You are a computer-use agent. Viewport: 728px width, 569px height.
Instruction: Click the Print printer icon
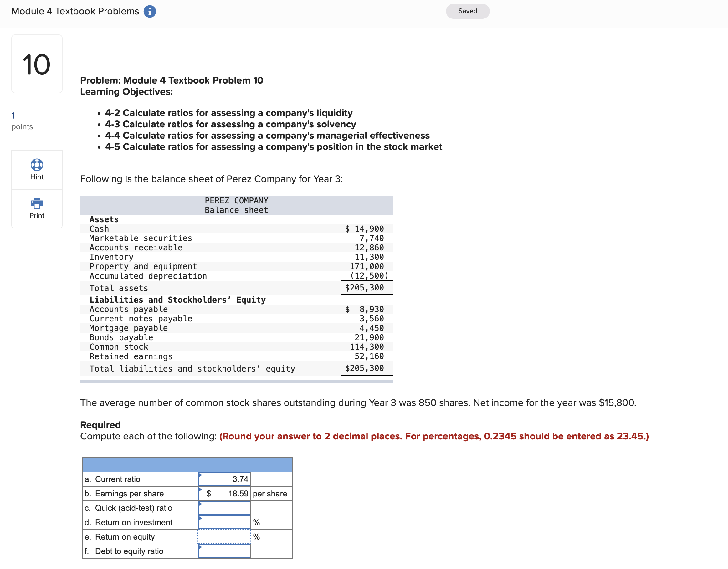point(37,204)
